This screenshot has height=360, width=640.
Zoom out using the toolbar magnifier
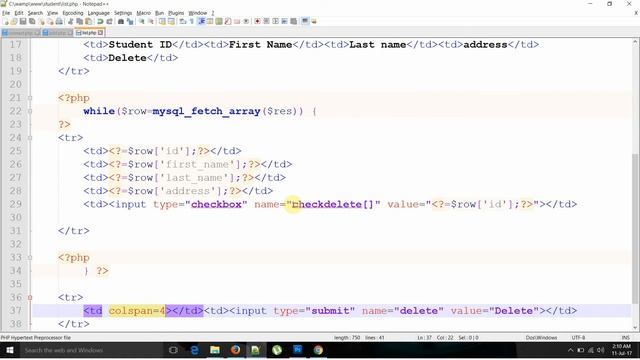[x=151, y=21]
